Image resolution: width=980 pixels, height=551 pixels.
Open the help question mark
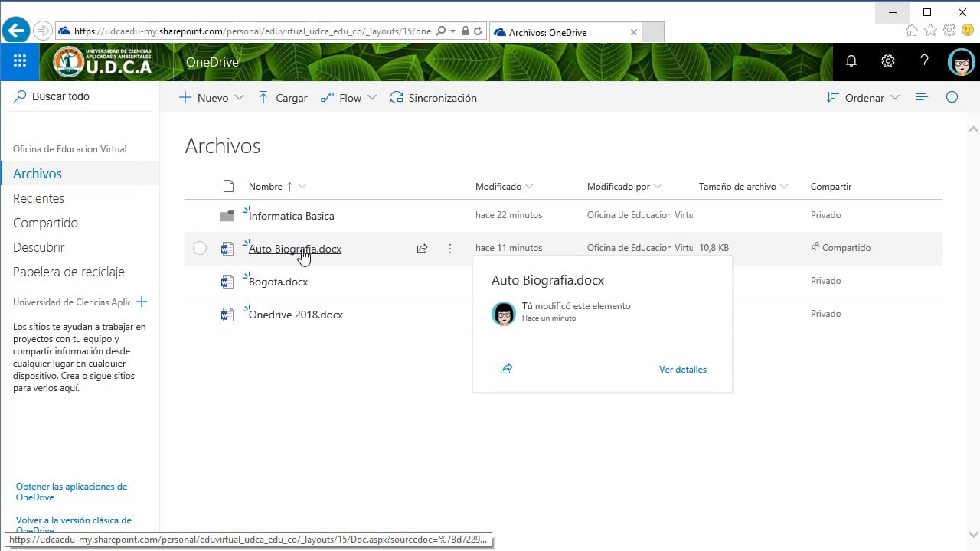point(924,61)
